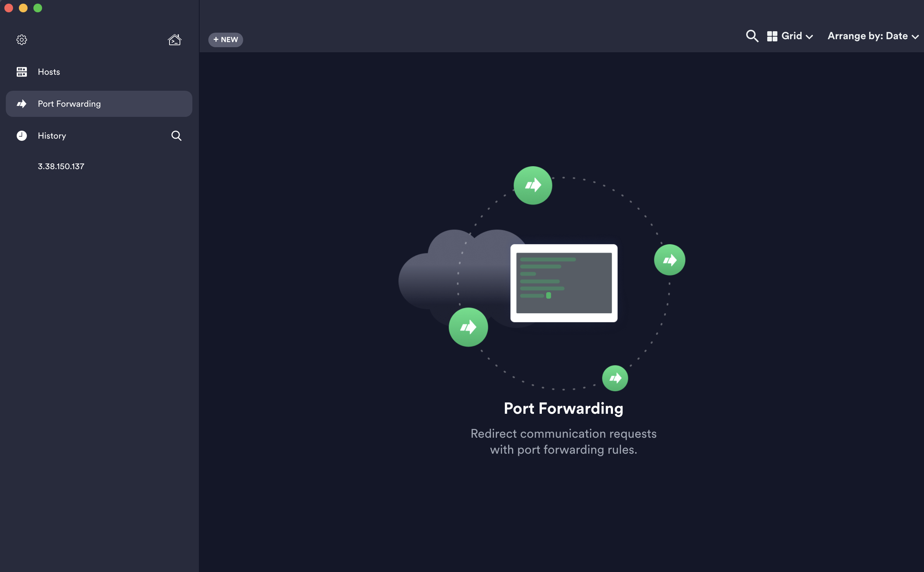Open search in the top toolbar
The height and width of the screenshot is (572, 924).
coord(752,36)
